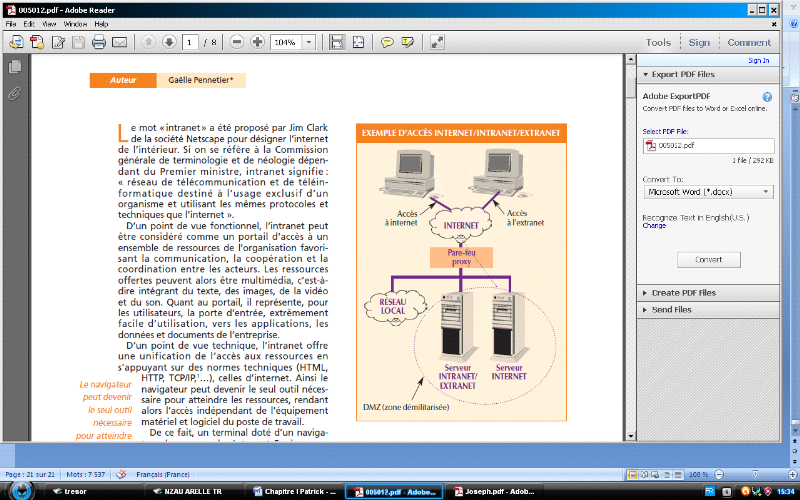Zoom out with the minus icon
This screenshot has width=800, height=500.
pyautogui.click(x=237, y=42)
